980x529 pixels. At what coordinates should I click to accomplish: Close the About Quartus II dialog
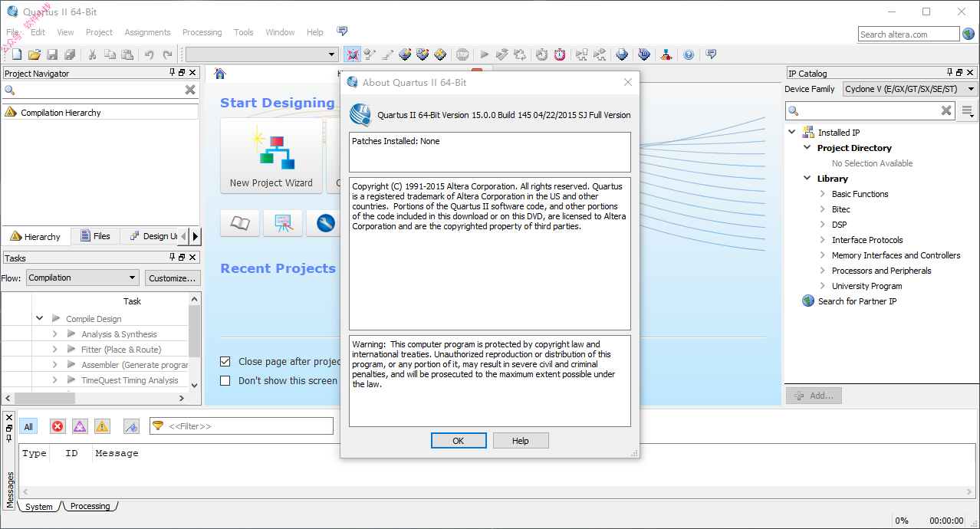628,82
